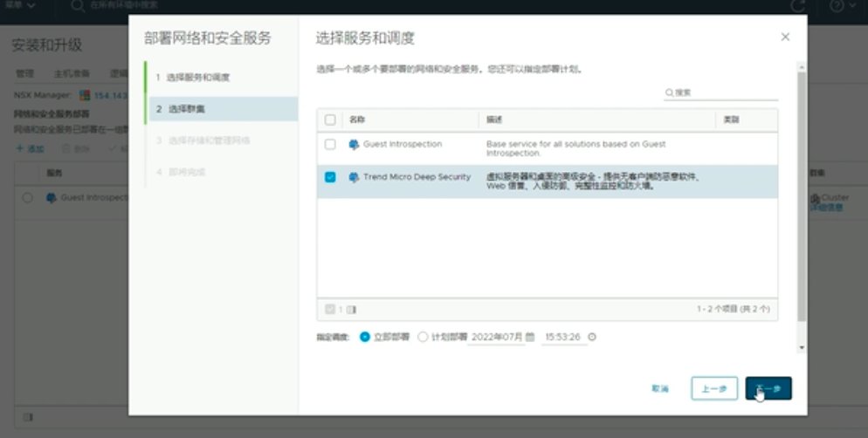Click the 名称 column header
The height and width of the screenshot is (438, 868).
[x=357, y=120]
